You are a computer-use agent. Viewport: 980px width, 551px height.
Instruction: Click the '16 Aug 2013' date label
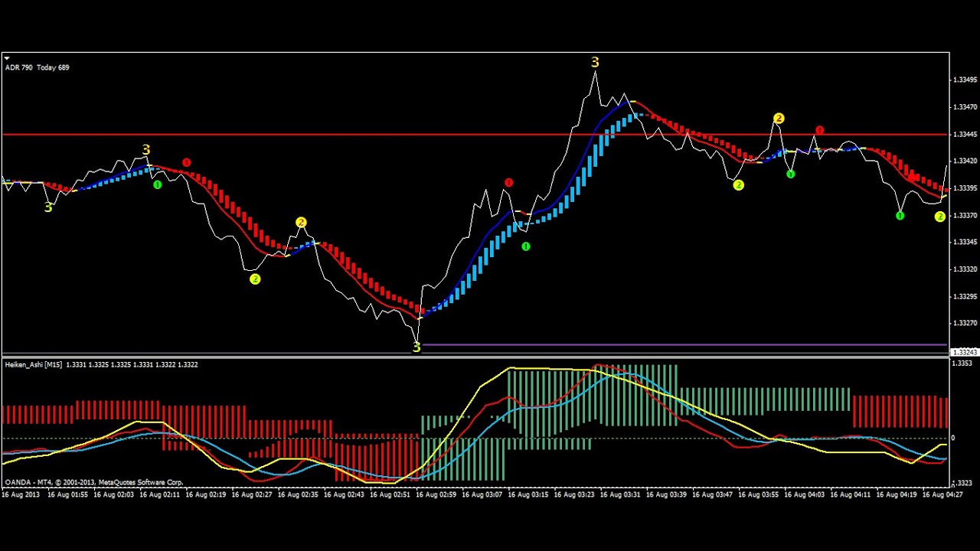pyautogui.click(x=21, y=495)
